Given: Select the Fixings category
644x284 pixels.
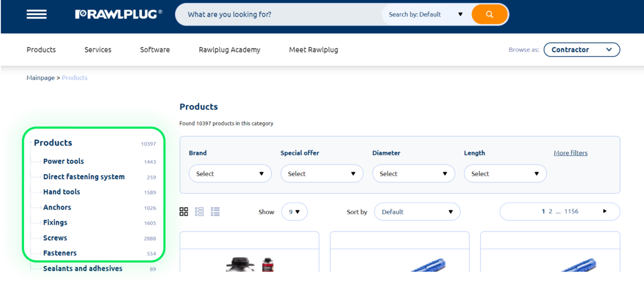Looking at the screenshot, I should (55, 222).
